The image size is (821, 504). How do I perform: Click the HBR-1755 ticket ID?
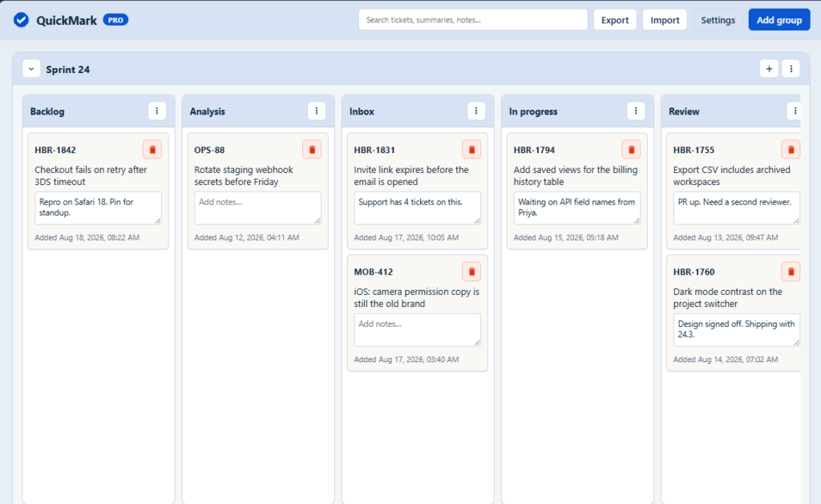(694, 150)
